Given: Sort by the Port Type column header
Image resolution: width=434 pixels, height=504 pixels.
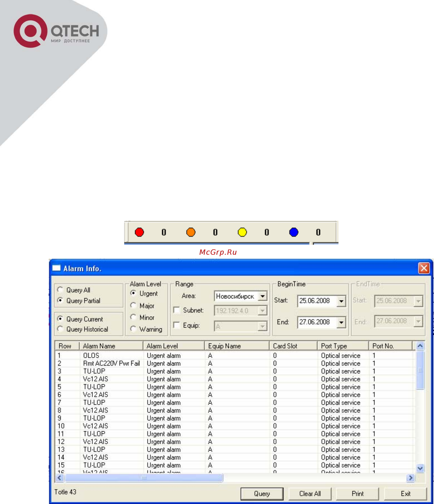Looking at the screenshot, I should coord(343,346).
